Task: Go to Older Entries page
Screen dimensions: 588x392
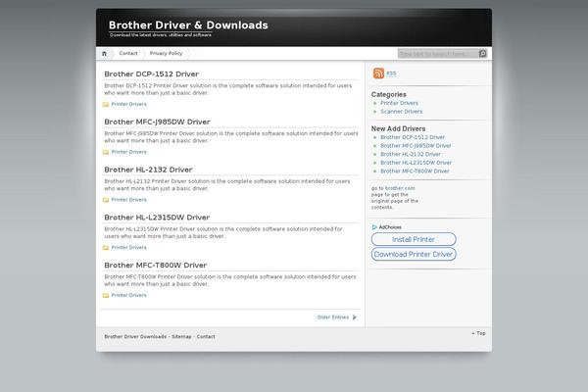Action: (x=333, y=318)
